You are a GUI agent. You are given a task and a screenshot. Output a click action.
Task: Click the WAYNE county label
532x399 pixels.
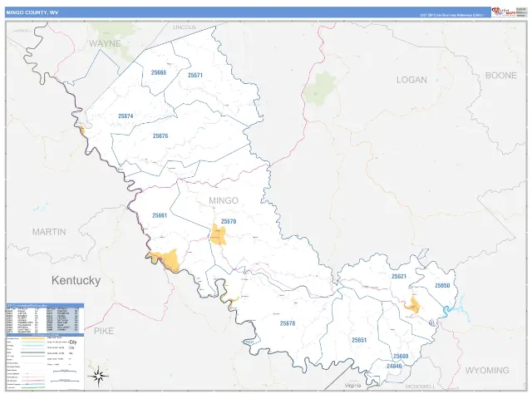(105, 44)
